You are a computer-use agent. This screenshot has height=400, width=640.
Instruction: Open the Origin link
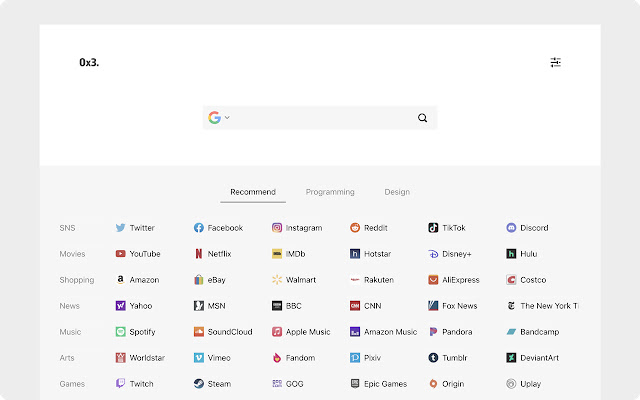446,384
